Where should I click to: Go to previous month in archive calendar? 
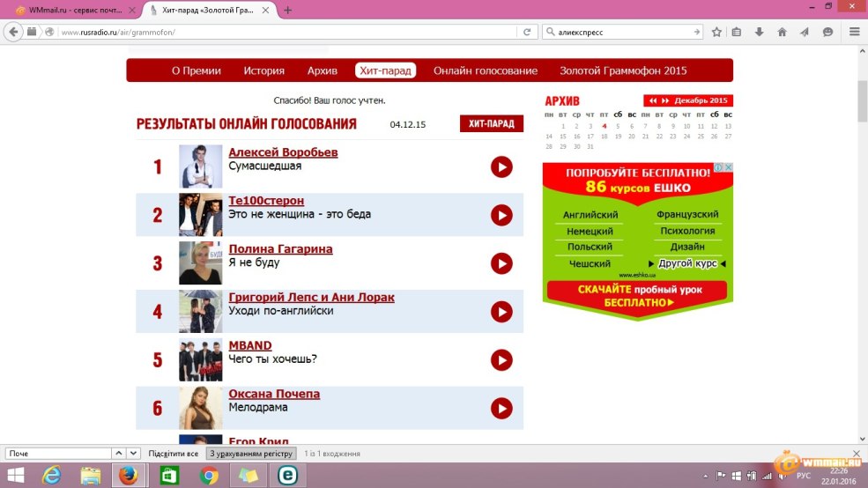coord(653,100)
